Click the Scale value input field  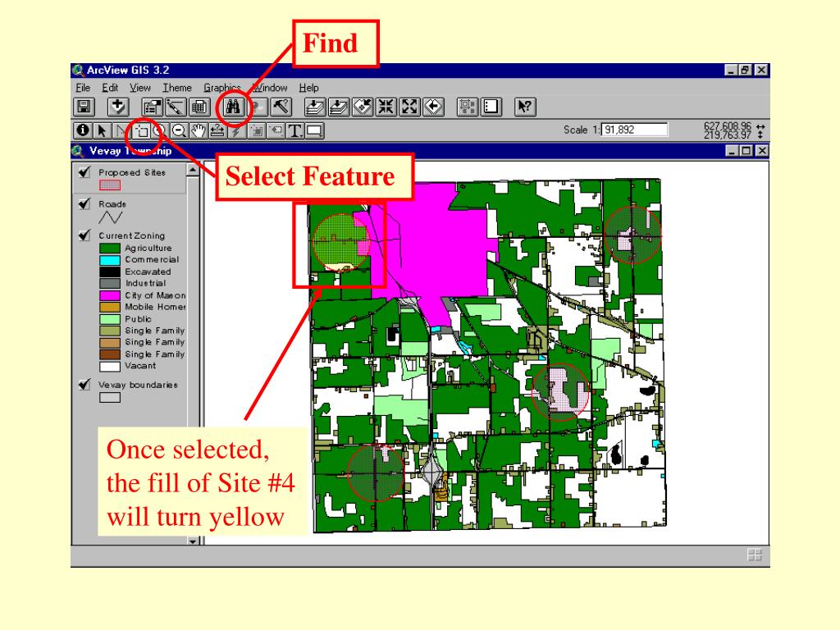pos(635,130)
